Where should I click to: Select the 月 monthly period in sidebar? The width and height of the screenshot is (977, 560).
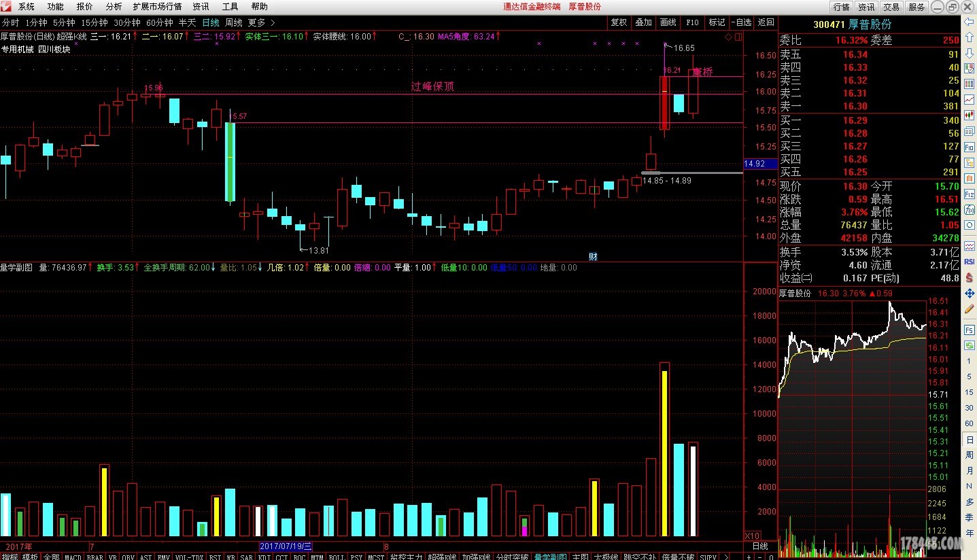tap(970, 471)
